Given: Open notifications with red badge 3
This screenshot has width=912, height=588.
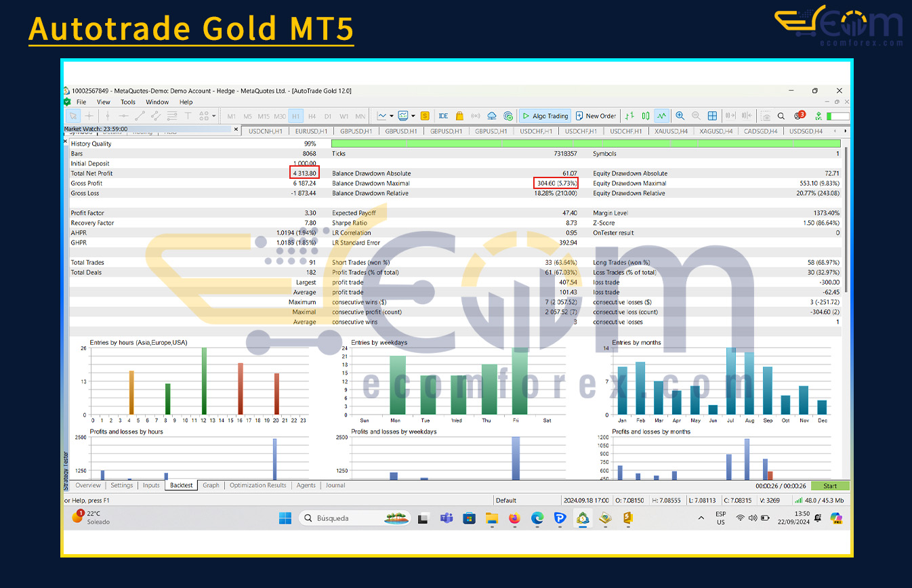Looking at the screenshot, I should pyautogui.click(x=800, y=115).
